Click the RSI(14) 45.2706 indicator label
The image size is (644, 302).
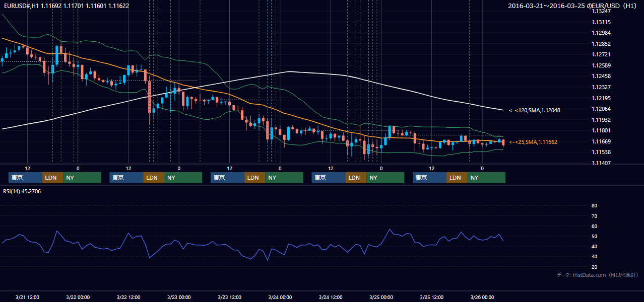click(x=22, y=191)
